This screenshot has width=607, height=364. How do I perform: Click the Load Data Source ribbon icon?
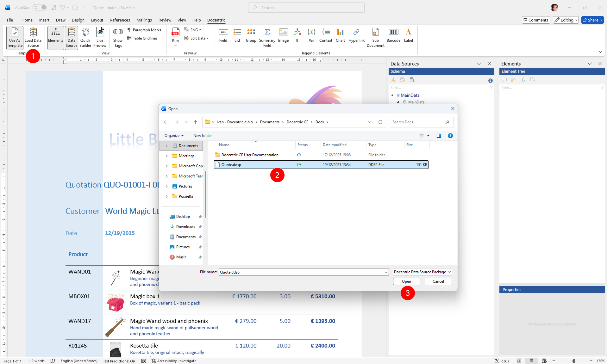(x=33, y=38)
